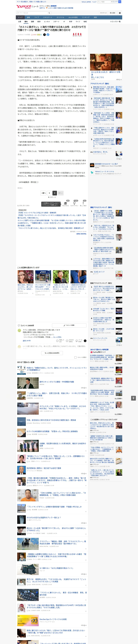This screenshot has width=138, height=644.
Task: Click the keyword search input field
Action: click(x=32, y=13)
